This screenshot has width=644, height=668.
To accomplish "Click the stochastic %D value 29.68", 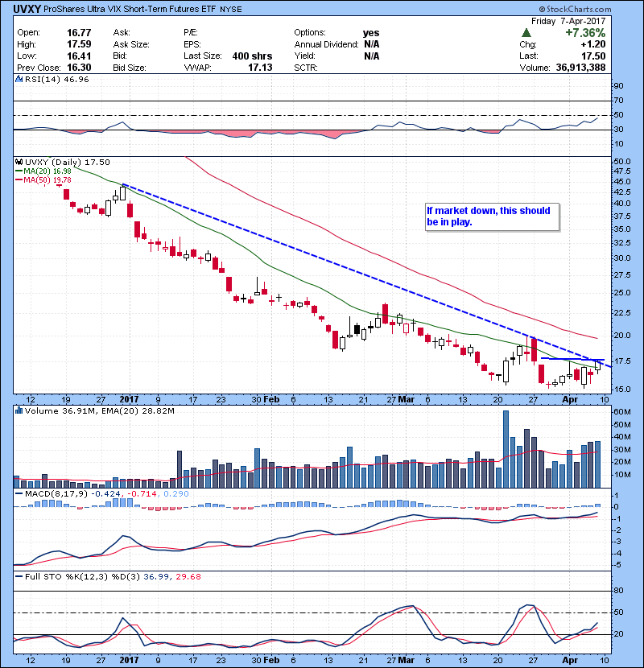I will tap(188, 576).
